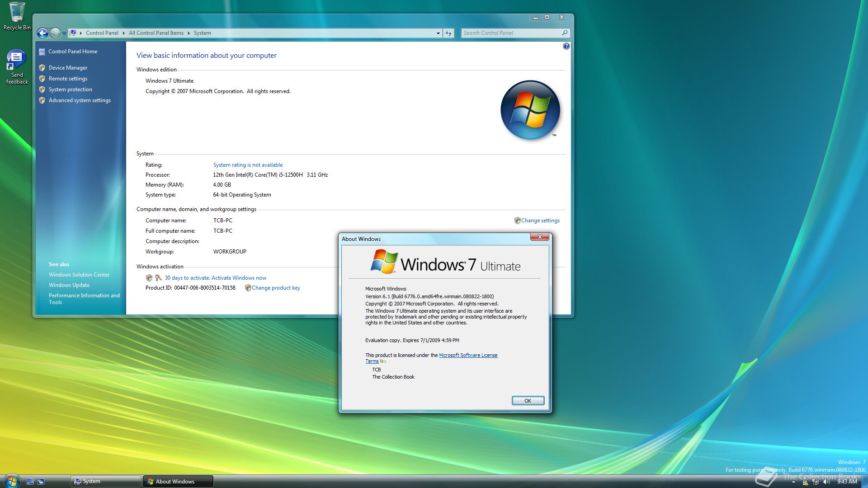Switch to the About Windows taskbar button
Screen dimensions: 868x488
(178, 482)
